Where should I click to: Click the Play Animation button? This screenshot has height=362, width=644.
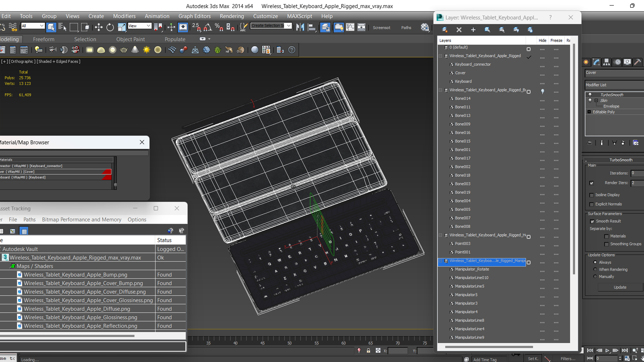pos(607,351)
